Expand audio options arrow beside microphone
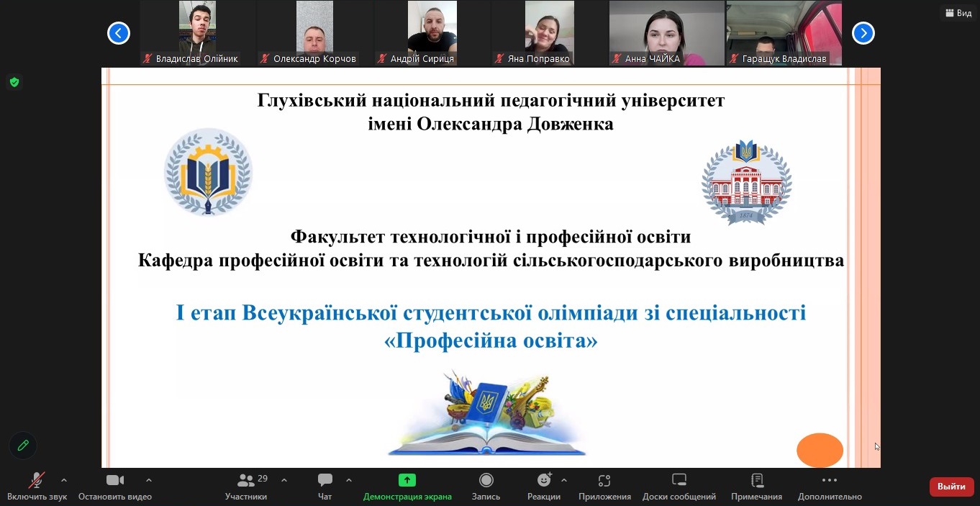The width and height of the screenshot is (980, 506). (64, 480)
